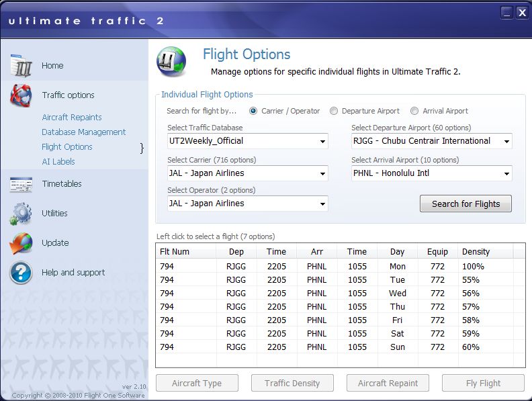Select the Departure Airport radio button
This screenshot has height=401, width=532.
(334, 111)
